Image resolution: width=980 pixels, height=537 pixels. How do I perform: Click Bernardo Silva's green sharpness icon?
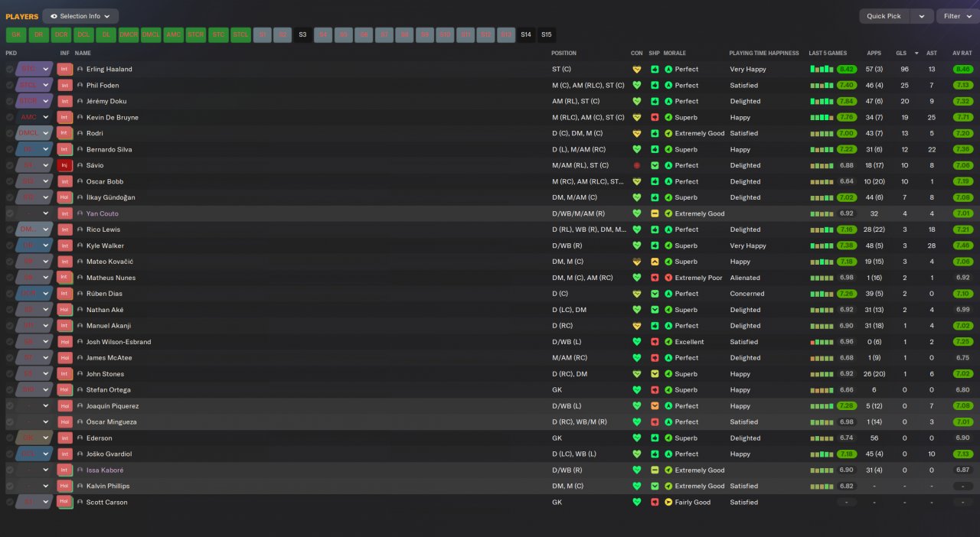(x=655, y=149)
